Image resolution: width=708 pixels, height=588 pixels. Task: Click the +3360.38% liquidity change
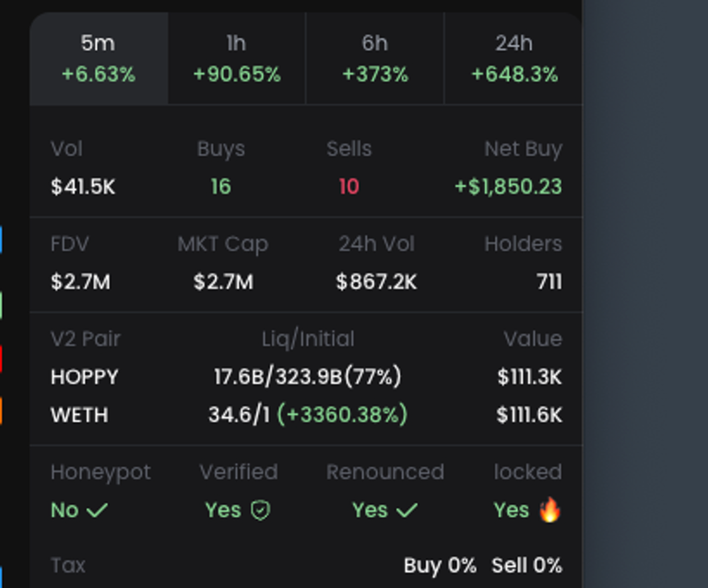[x=342, y=415]
